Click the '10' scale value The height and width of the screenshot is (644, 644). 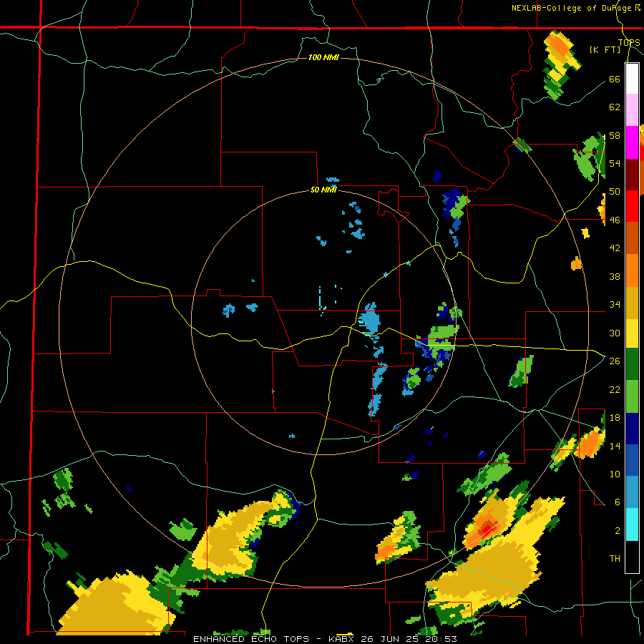pos(615,474)
